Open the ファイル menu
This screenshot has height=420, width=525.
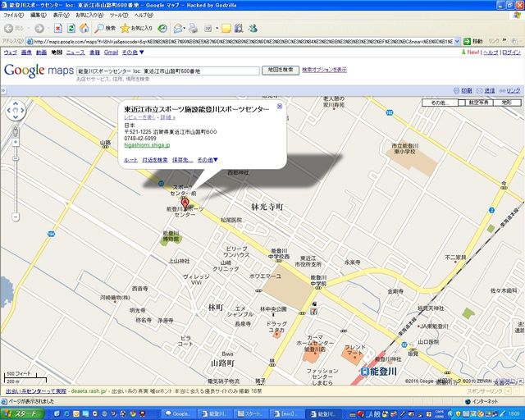(14, 15)
